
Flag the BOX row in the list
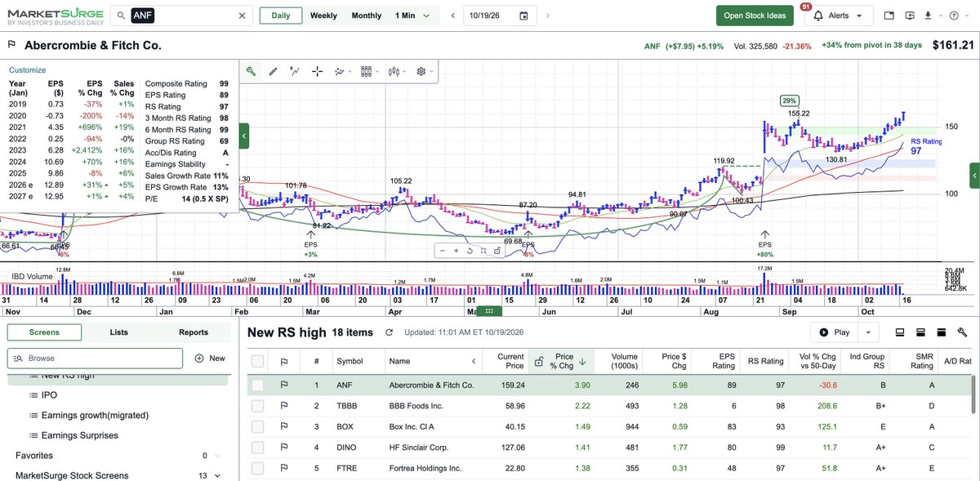point(284,426)
